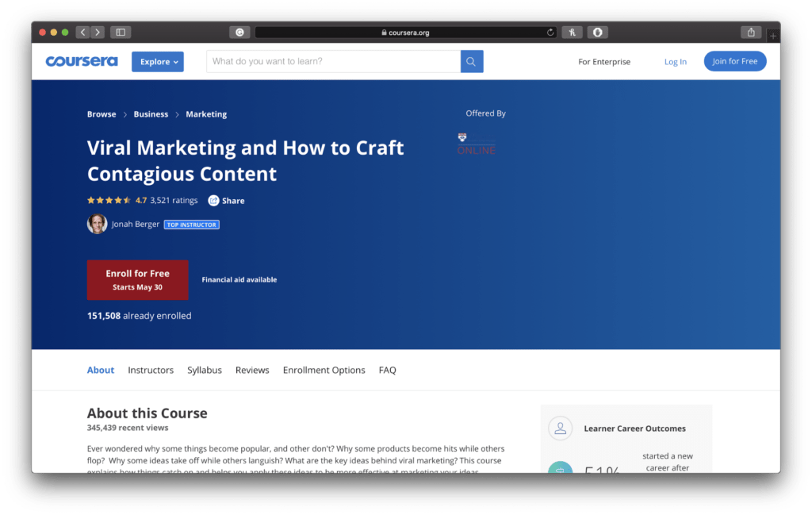Click Jonah Berger instructor name
812x515 pixels.
coord(135,224)
